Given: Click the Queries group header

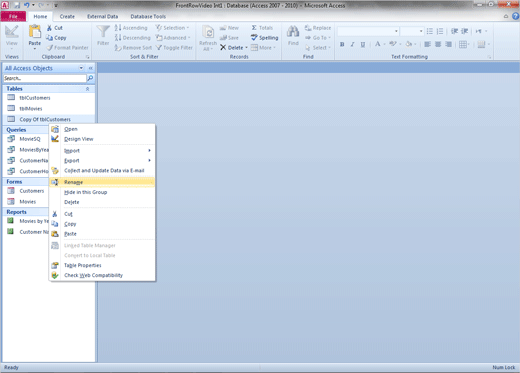Looking at the screenshot, I should (27, 130).
